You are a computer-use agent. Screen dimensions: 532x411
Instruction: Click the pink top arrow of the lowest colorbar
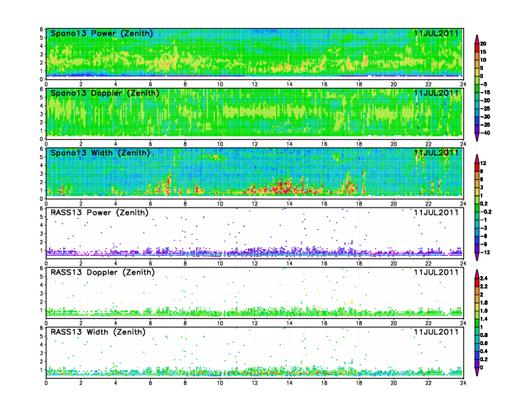coord(477,273)
